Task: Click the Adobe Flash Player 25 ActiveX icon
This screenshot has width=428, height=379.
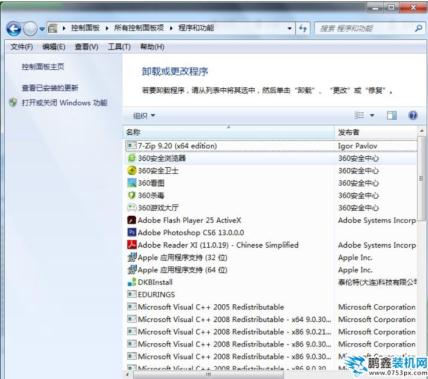Action: (132, 220)
